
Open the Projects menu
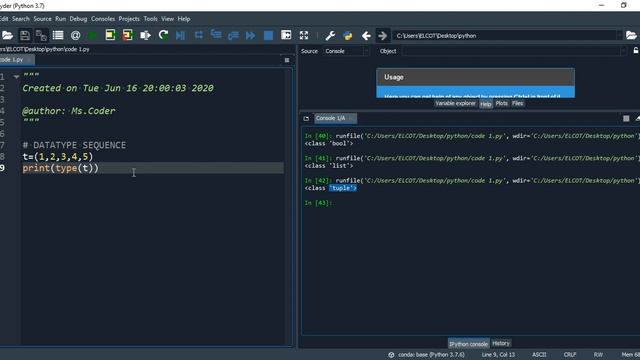(x=129, y=19)
